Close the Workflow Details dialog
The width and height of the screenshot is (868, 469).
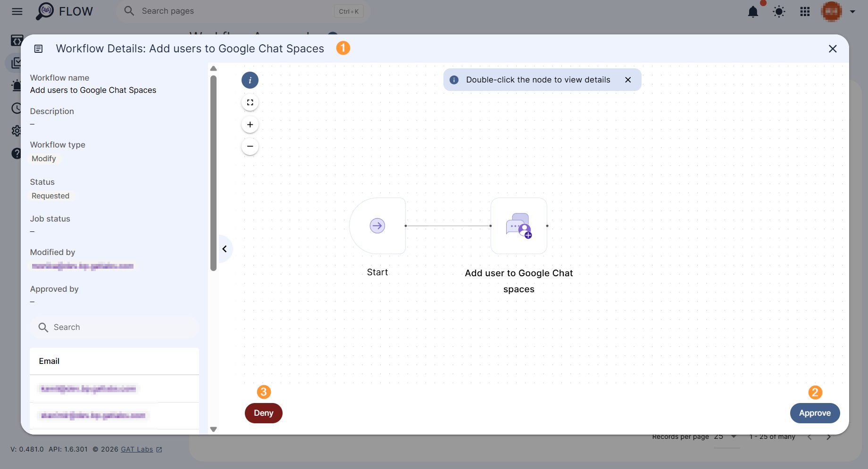click(x=833, y=49)
